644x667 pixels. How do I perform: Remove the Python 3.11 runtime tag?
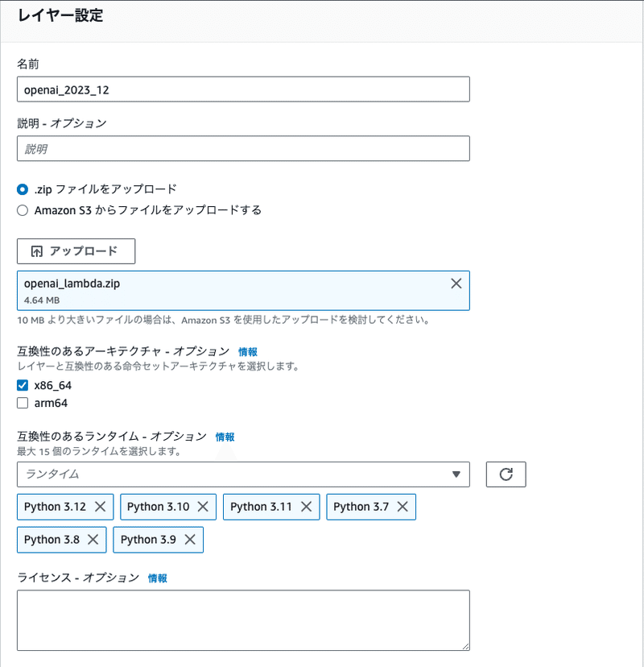tap(306, 507)
